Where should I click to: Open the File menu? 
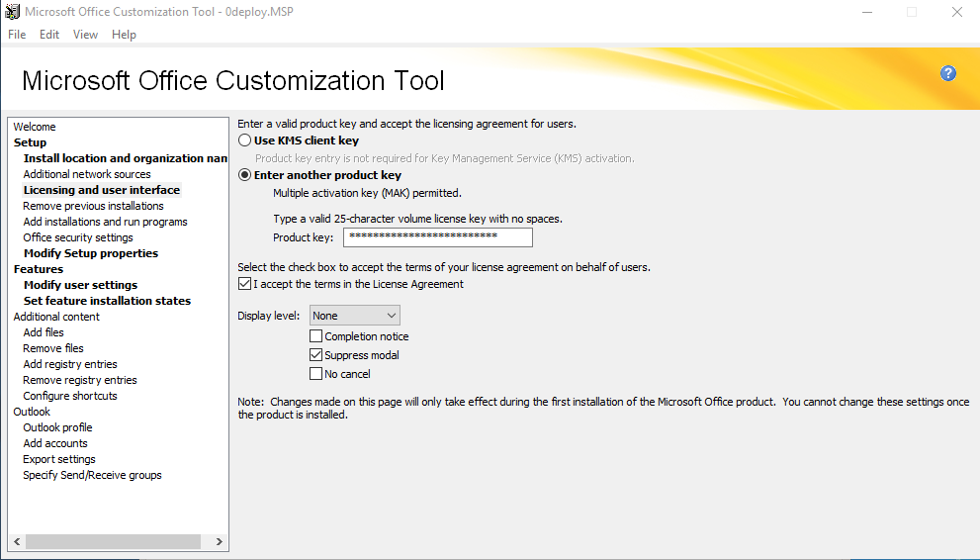[17, 35]
